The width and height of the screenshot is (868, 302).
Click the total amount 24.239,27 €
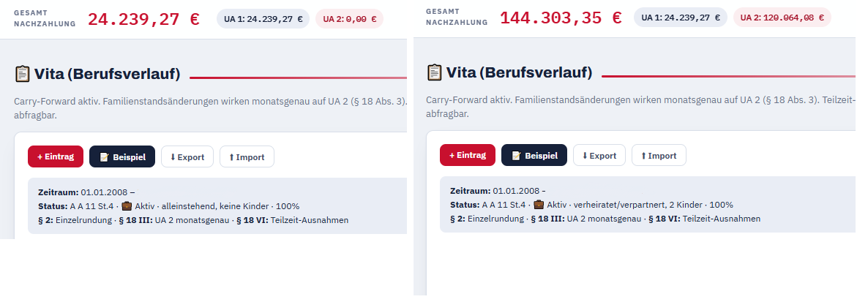point(143,19)
